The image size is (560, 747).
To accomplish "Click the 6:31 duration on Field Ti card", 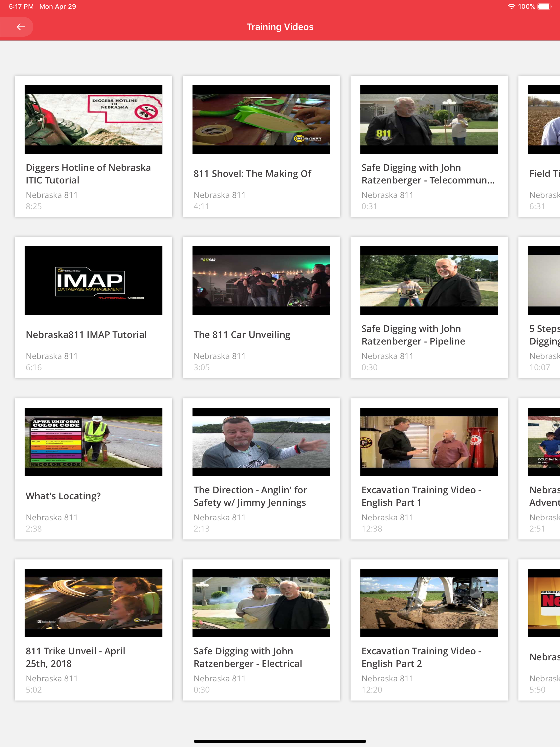I will coord(537,206).
